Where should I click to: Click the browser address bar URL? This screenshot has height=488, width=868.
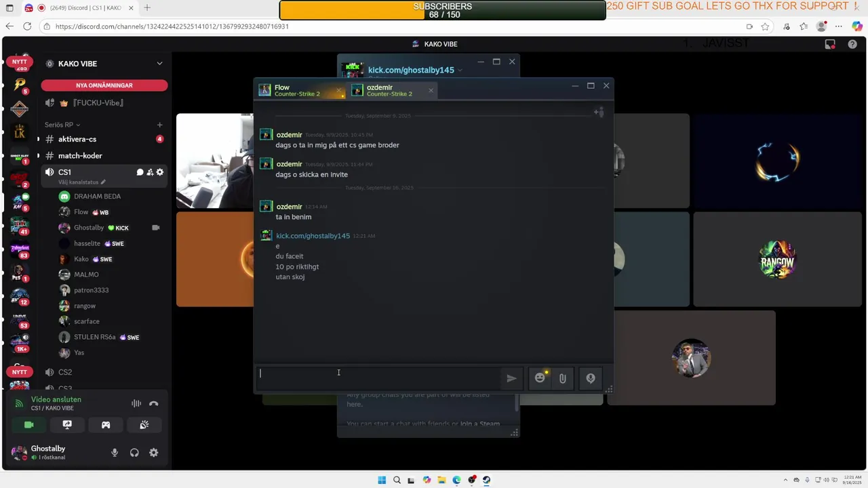pyautogui.click(x=172, y=26)
